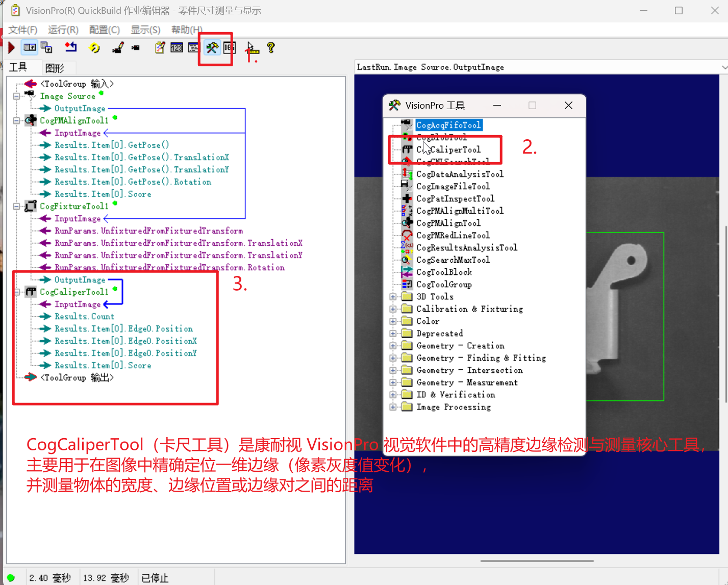This screenshot has height=585, width=728.
Task: Click the '123' results toolbar icon
Action: 177,48
